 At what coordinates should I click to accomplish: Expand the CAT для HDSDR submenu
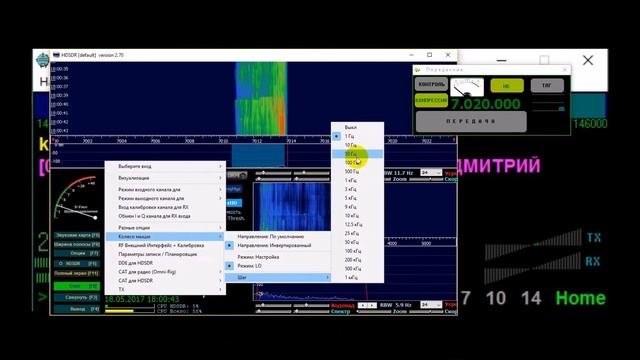coord(165,280)
